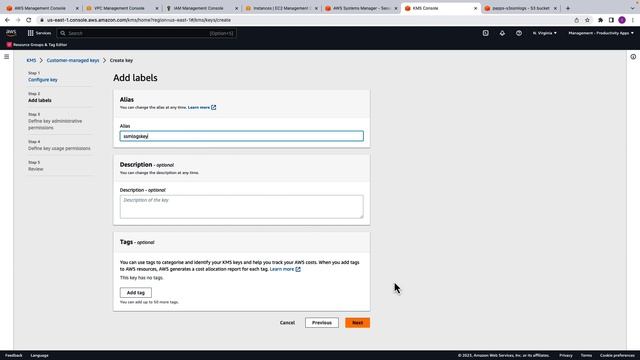This screenshot has width=640, height=360.
Task: Switch to AWS Systems Manager tab
Action: pos(360,8)
